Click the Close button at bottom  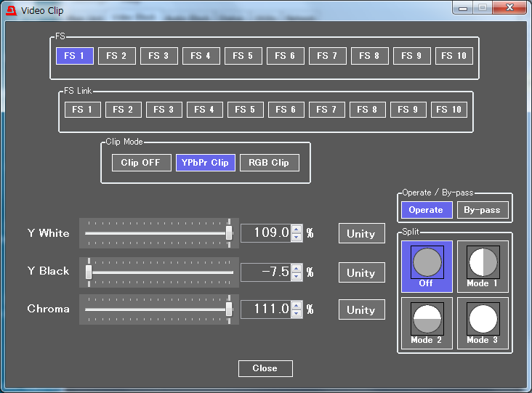click(x=265, y=368)
